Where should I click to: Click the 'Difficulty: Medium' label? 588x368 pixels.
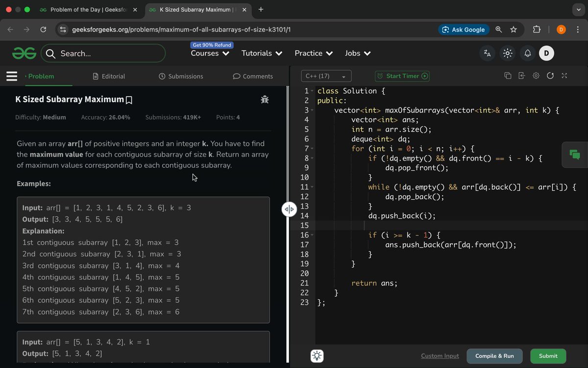tap(40, 117)
